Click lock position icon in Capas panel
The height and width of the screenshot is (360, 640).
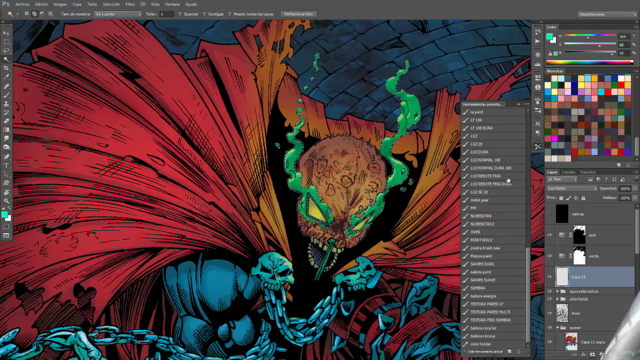[576, 198]
